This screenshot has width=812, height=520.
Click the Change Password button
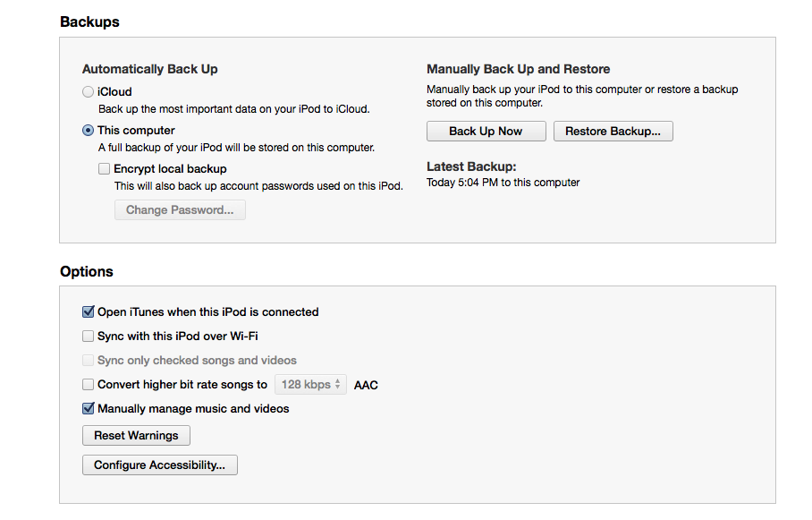click(x=180, y=210)
